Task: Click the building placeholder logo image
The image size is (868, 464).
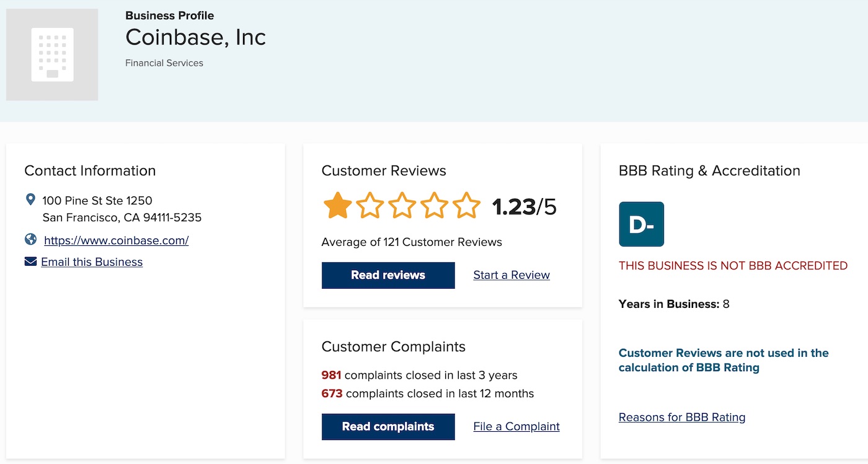Action: 52,55
